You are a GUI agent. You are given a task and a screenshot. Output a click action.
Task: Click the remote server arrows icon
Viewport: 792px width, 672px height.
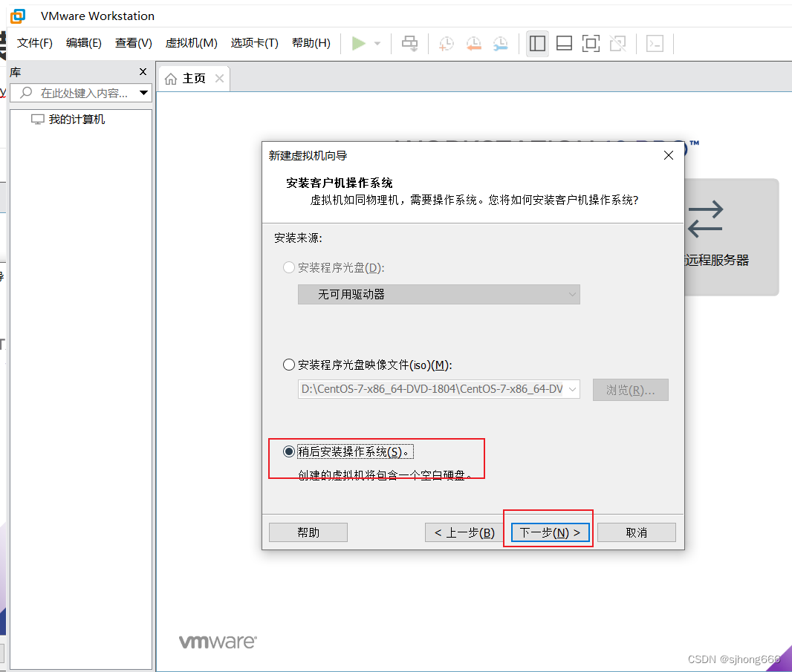pyautogui.click(x=706, y=219)
